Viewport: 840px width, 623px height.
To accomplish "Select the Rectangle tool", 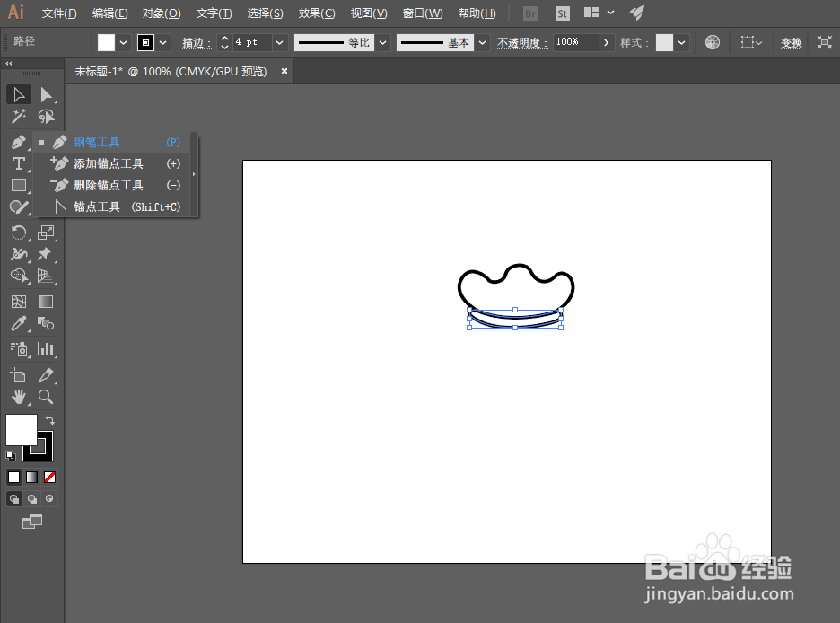I will [19, 185].
